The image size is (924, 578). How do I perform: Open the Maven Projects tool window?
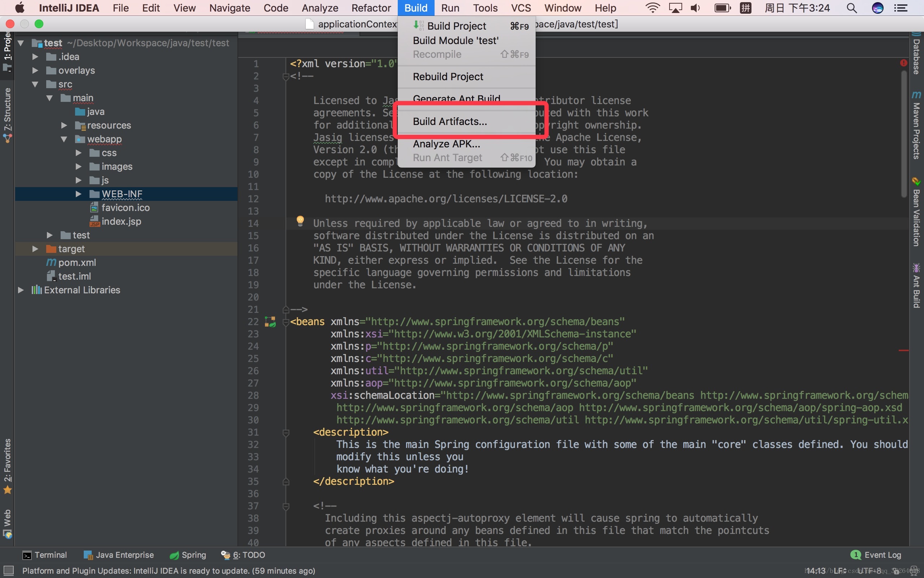pyautogui.click(x=916, y=125)
